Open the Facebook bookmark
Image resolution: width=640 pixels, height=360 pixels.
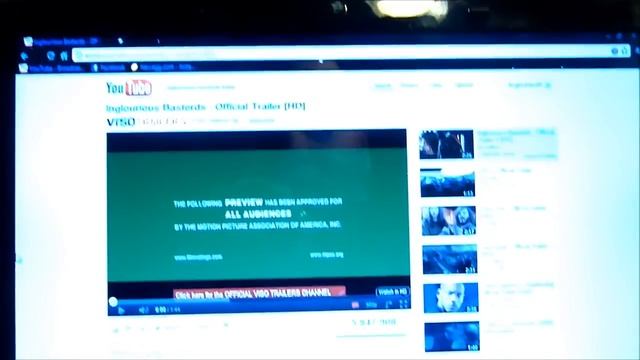pyautogui.click(x=109, y=68)
